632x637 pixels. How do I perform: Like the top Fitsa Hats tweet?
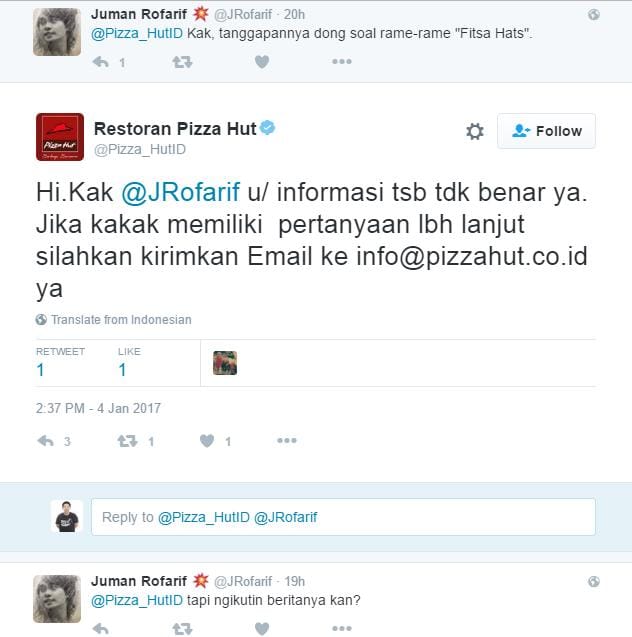pos(262,62)
